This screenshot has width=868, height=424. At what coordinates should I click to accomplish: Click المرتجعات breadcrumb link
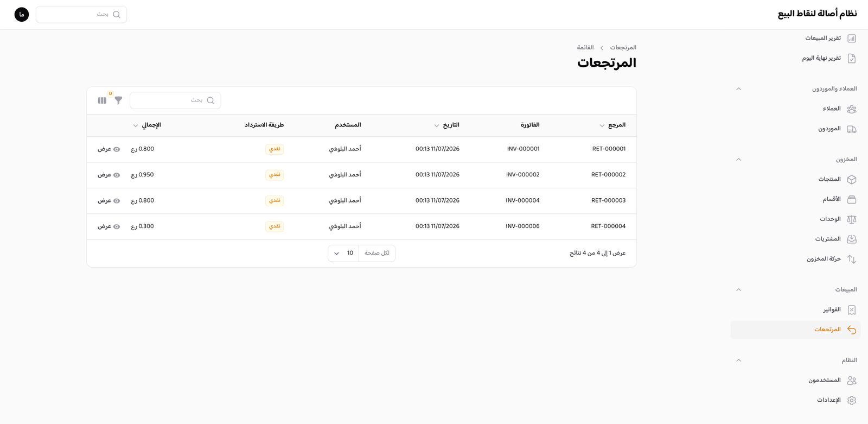click(623, 48)
